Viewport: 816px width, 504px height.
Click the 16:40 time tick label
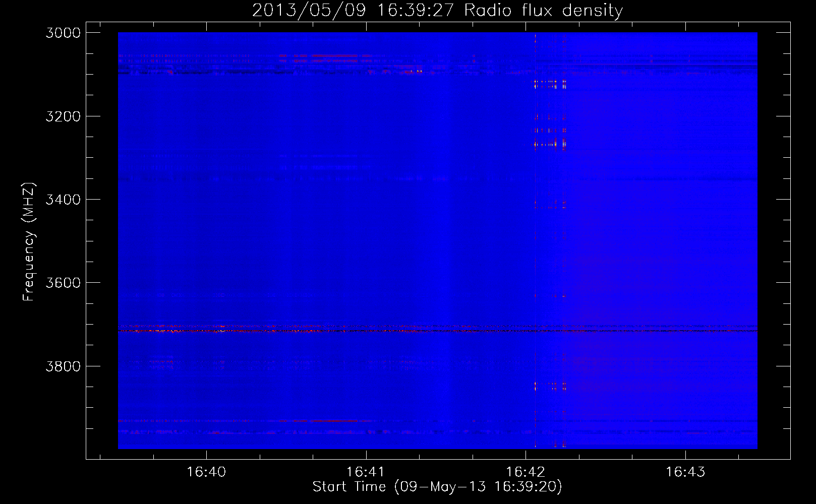[x=206, y=472]
